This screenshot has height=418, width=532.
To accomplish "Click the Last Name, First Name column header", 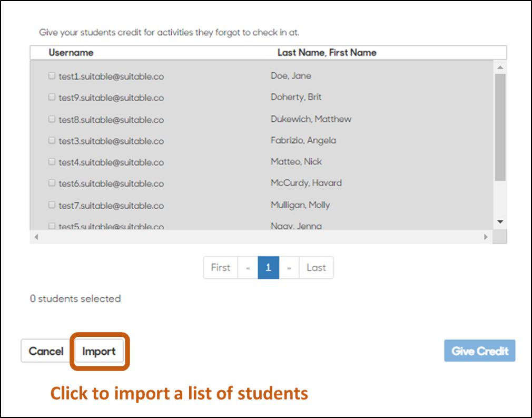I will tap(327, 53).
